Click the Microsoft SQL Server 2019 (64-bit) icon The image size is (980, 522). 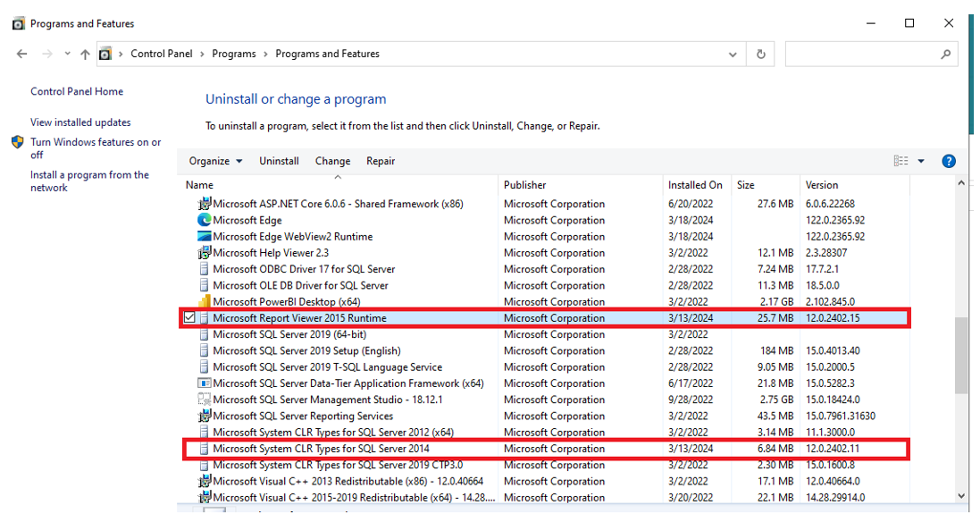click(205, 334)
